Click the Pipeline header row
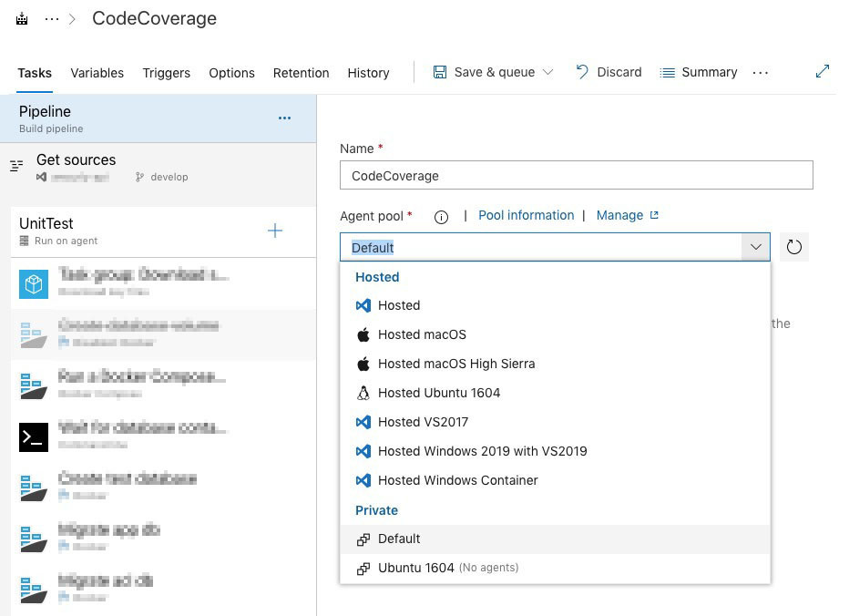This screenshot has width=849, height=616. point(159,118)
